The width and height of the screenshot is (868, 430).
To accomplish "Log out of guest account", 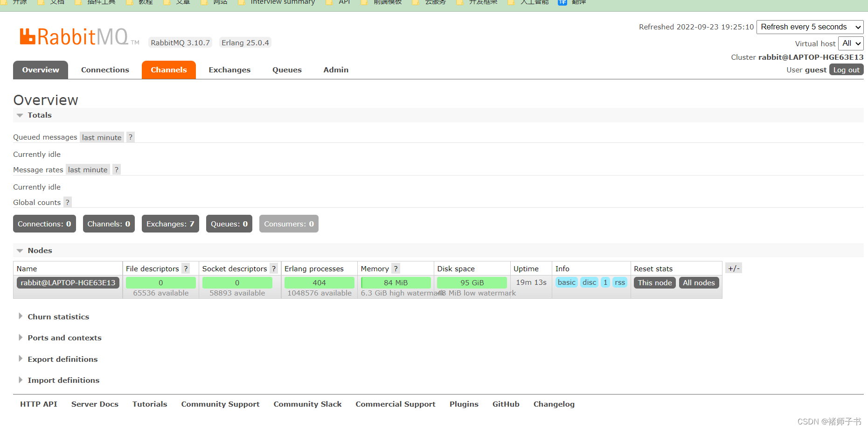I will (x=846, y=70).
